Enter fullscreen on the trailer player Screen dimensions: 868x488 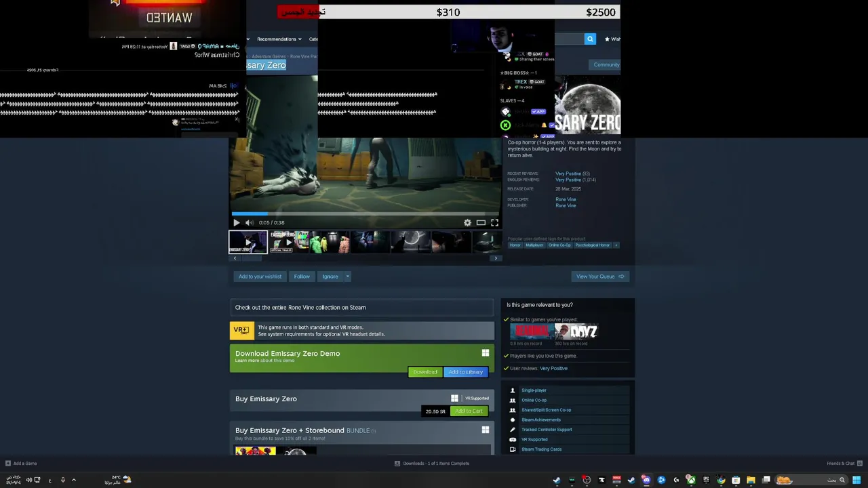click(494, 222)
